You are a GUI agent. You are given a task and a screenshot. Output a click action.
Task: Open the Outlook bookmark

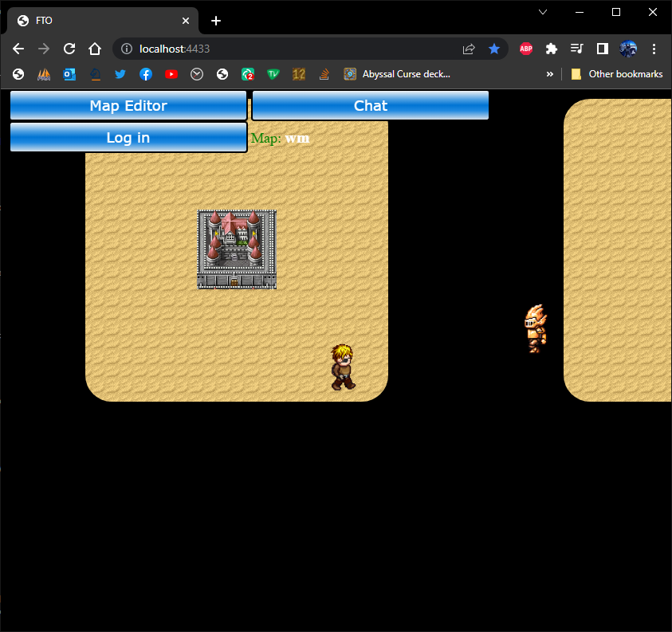(69, 74)
